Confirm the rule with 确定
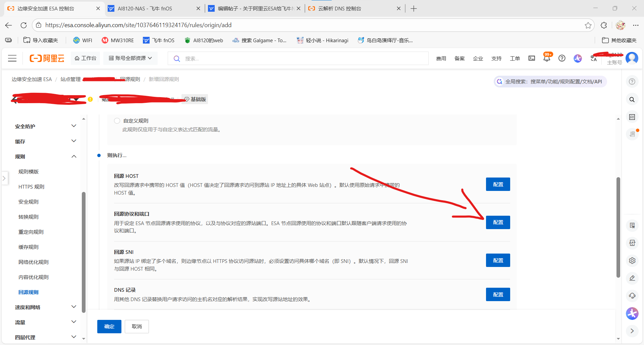The width and height of the screenshot is (644, 345). (109, 327)
